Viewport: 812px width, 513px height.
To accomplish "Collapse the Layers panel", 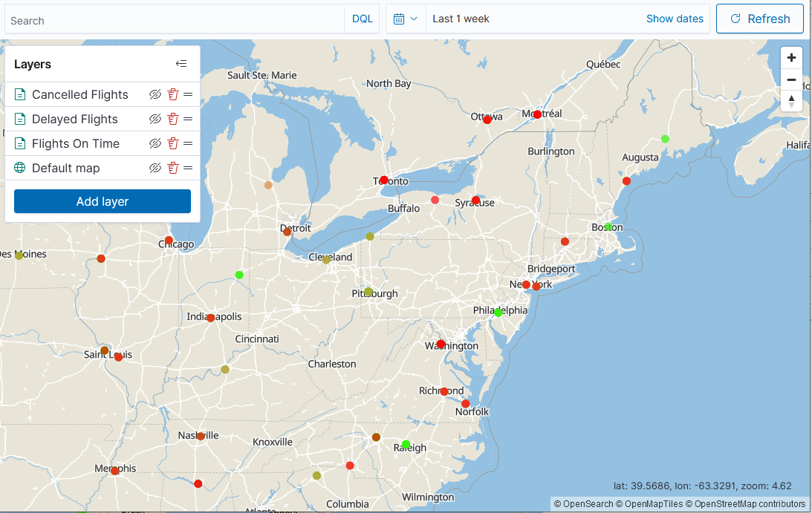I will (181, 64).
